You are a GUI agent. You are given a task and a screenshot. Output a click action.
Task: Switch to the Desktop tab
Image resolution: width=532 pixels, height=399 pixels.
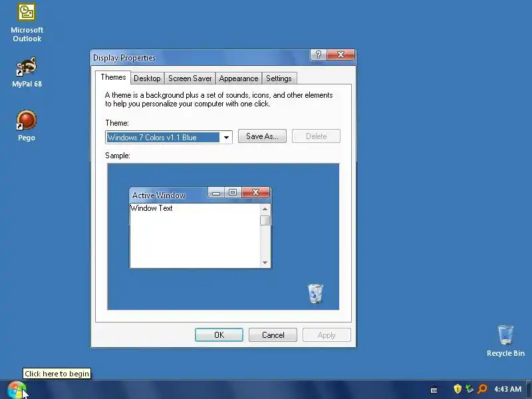pyautogui.click(x=147, y=78)
